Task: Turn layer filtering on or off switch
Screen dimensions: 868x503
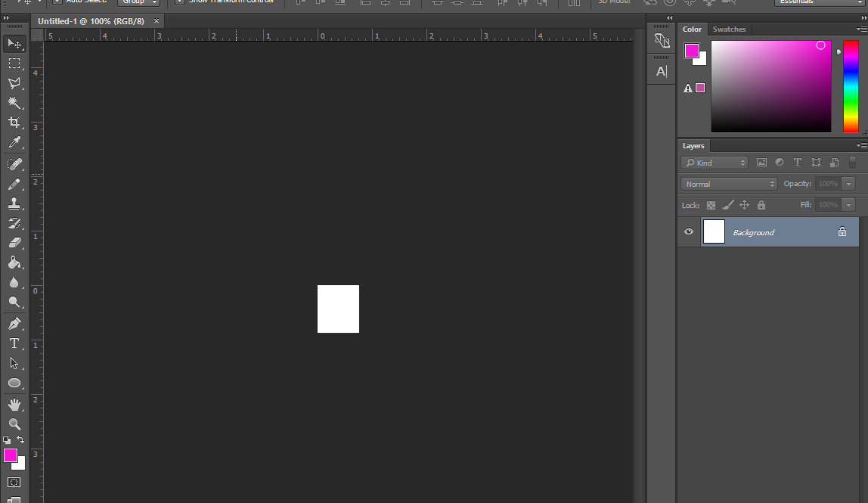Action: [x=853, y=163]
